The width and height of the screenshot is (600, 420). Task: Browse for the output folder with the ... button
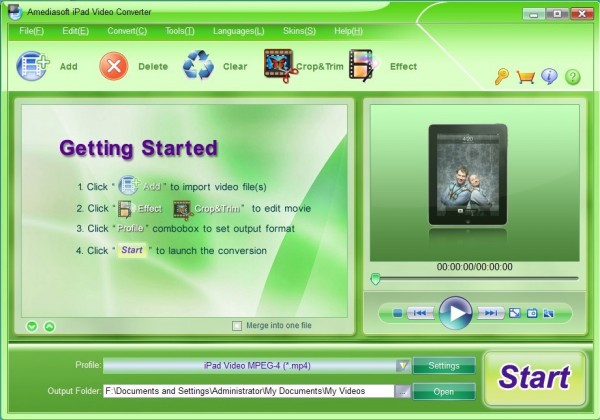tap(403, 391)
